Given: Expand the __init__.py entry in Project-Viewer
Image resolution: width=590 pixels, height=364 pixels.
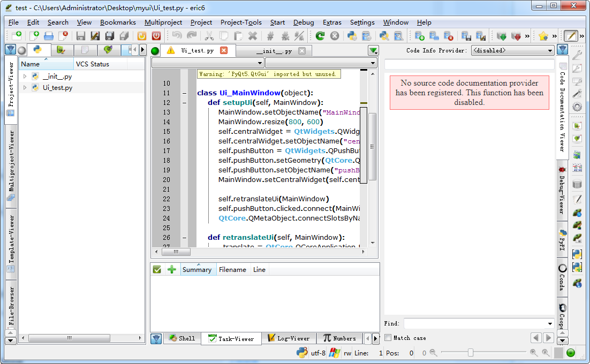Looking at the screenshot, I should click(24, 75).
